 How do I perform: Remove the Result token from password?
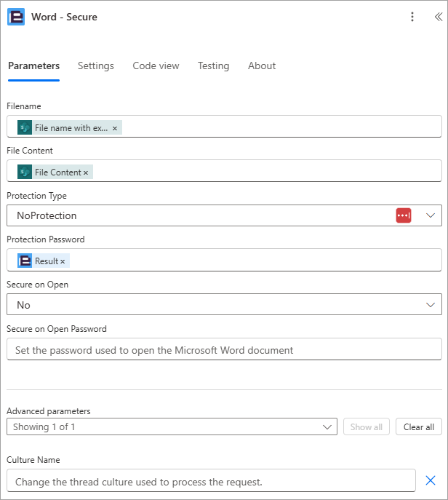click(63, 261)
